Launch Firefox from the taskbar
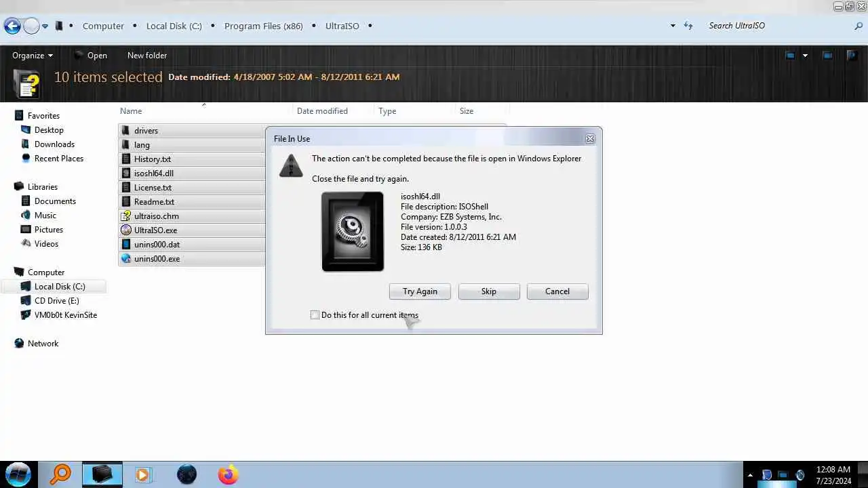The width and height of the screenshot is (868, 488). [x=228, y=474]
